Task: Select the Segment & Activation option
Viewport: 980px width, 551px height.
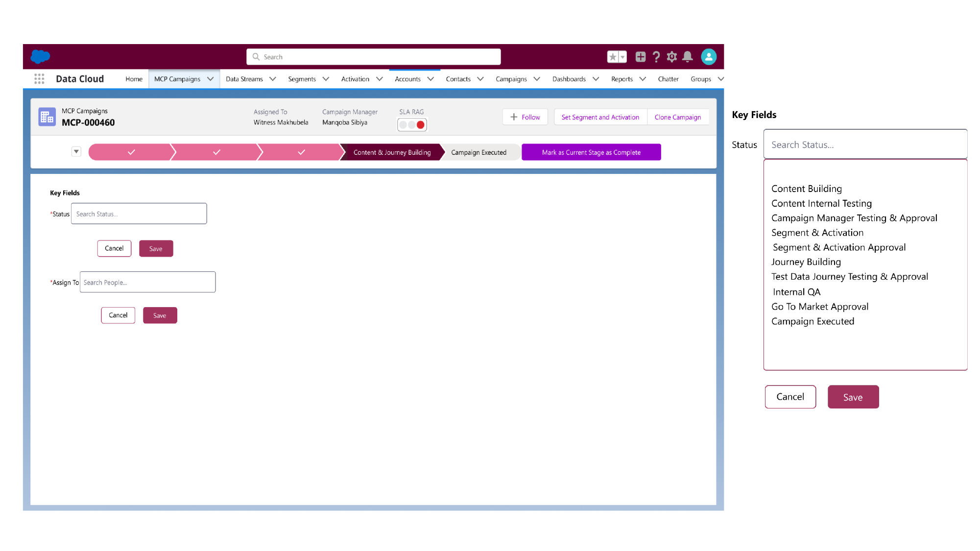Action: [817, 233]
